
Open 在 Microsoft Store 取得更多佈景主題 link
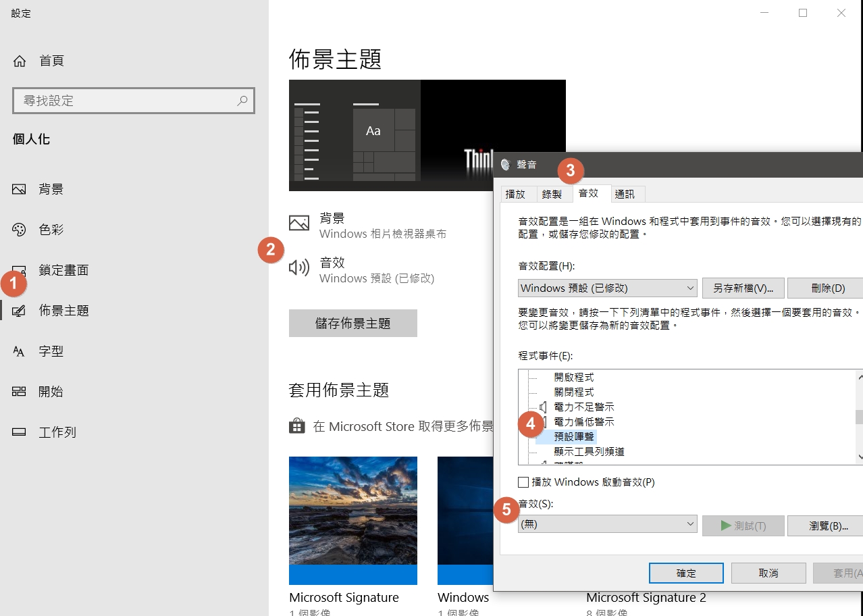tap(403, 426)
